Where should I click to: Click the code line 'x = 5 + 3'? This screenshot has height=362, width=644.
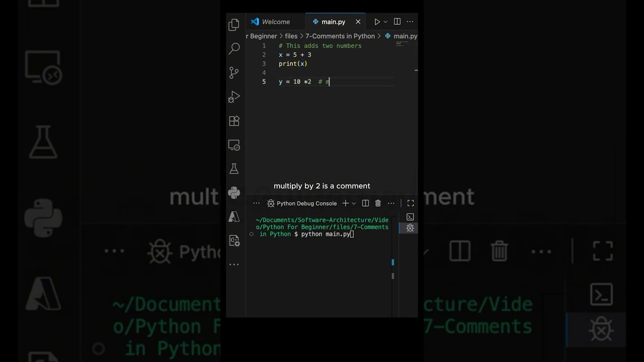(x=295, y=55)
